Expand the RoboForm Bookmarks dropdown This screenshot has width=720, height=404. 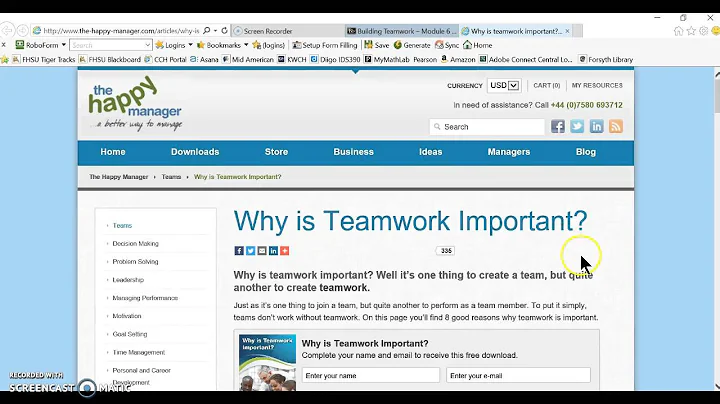click(246, 45)
